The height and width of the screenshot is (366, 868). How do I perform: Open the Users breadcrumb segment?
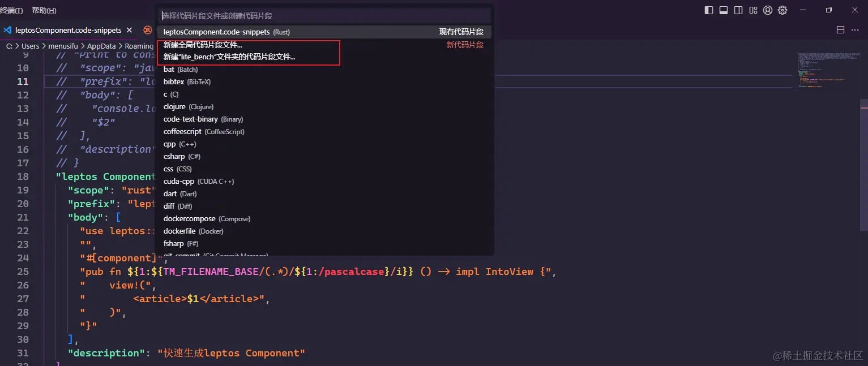[x=31, y=46]
